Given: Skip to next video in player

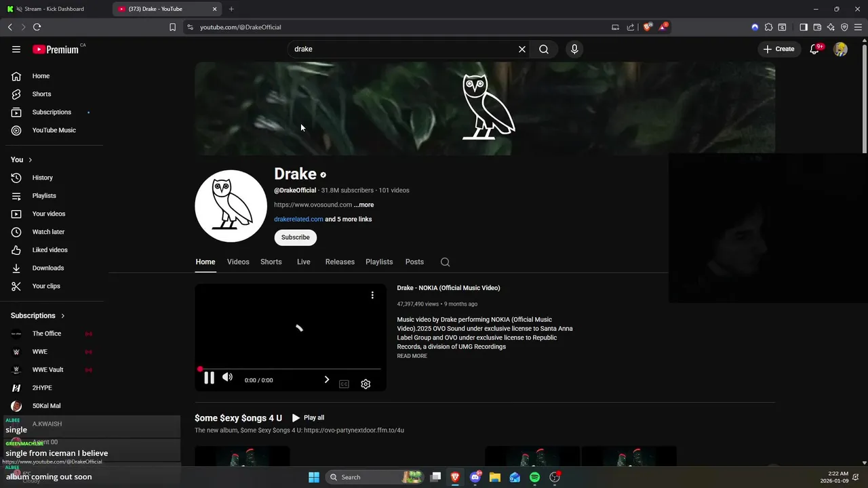Looking at the screenshot, I should point(326,380).
